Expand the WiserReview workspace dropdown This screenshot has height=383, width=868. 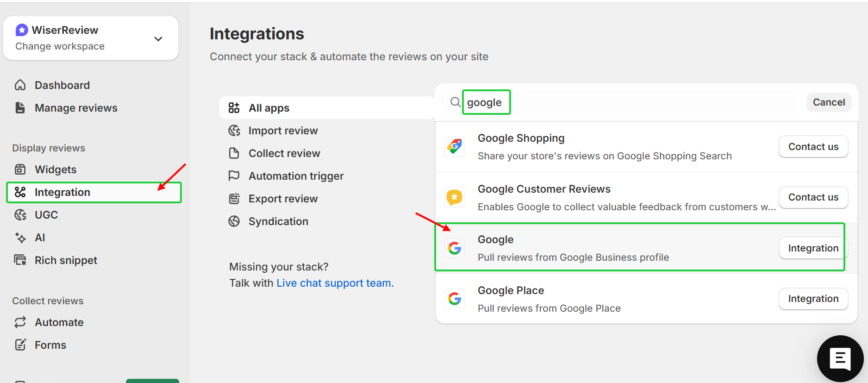(158, 38)
